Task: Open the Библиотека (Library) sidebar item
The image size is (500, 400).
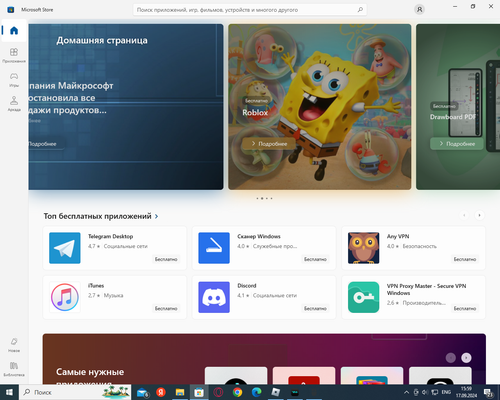Action: click(x=14, y=369)
